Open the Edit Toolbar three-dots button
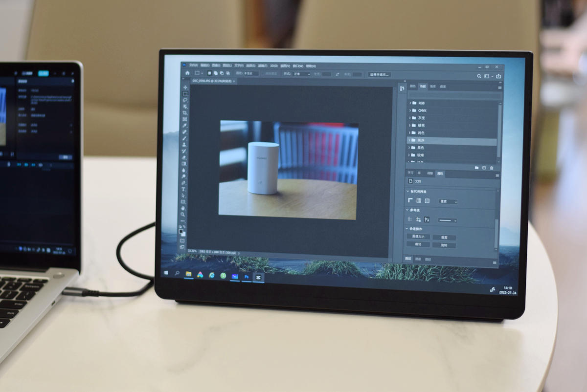This screenshot has width=587, height=392. [183, 221]
